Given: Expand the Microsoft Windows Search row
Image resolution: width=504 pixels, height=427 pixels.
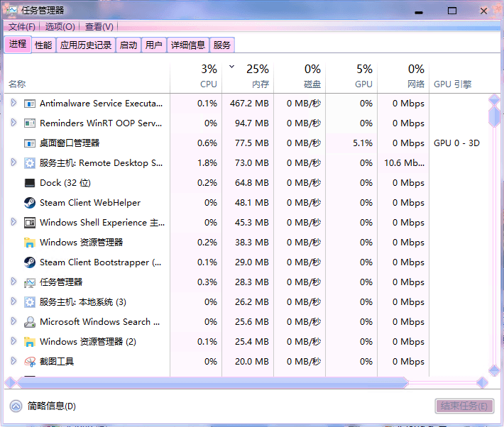Looking at the screenshot, I should click(x=13, y=321).
